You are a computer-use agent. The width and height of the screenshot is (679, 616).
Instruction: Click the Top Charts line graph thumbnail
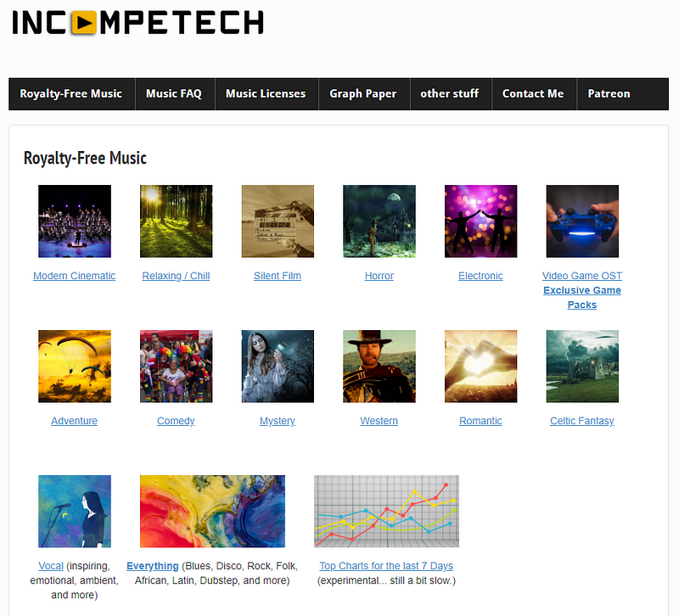coord(387,512)
